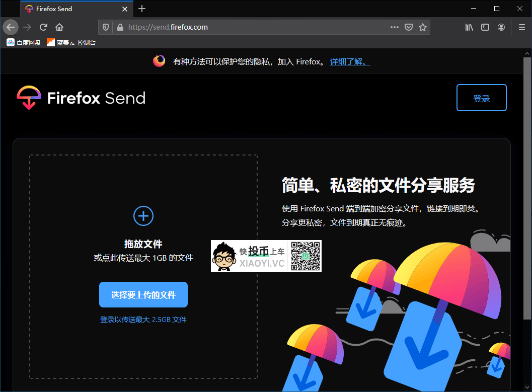
Task: View site security padlock info
Action: coord(120,27)
